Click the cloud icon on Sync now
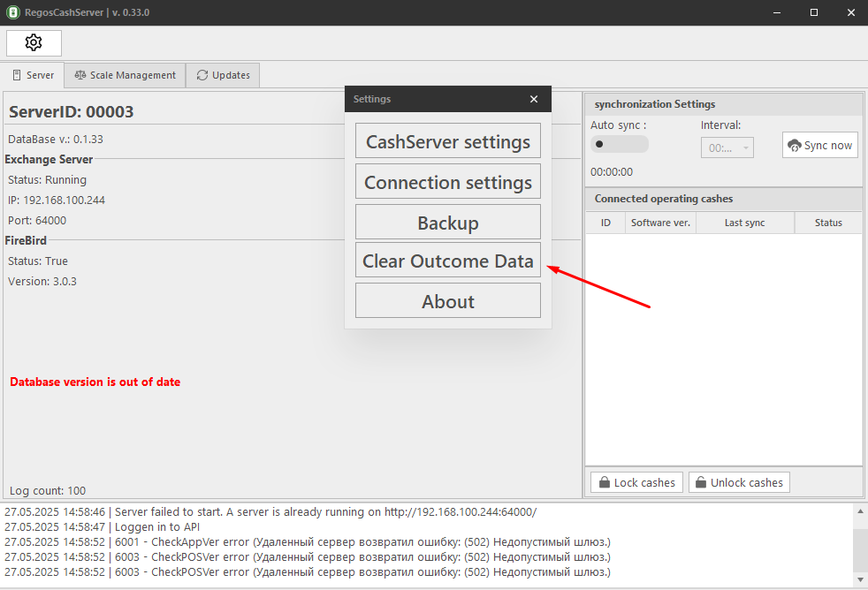 [x=794, y=145]
